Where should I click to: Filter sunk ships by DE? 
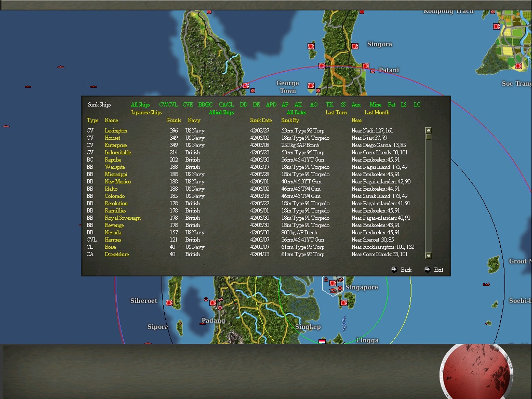coord(257,104)
